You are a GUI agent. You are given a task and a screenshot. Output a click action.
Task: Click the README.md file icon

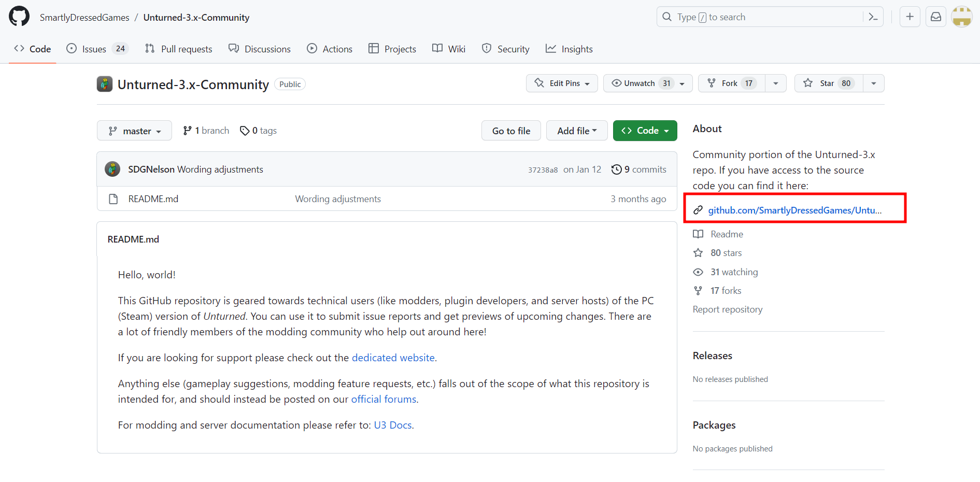tap(113, 199)
